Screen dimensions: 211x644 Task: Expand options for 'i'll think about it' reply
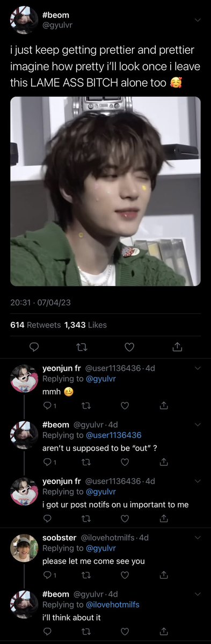[197, 595]
